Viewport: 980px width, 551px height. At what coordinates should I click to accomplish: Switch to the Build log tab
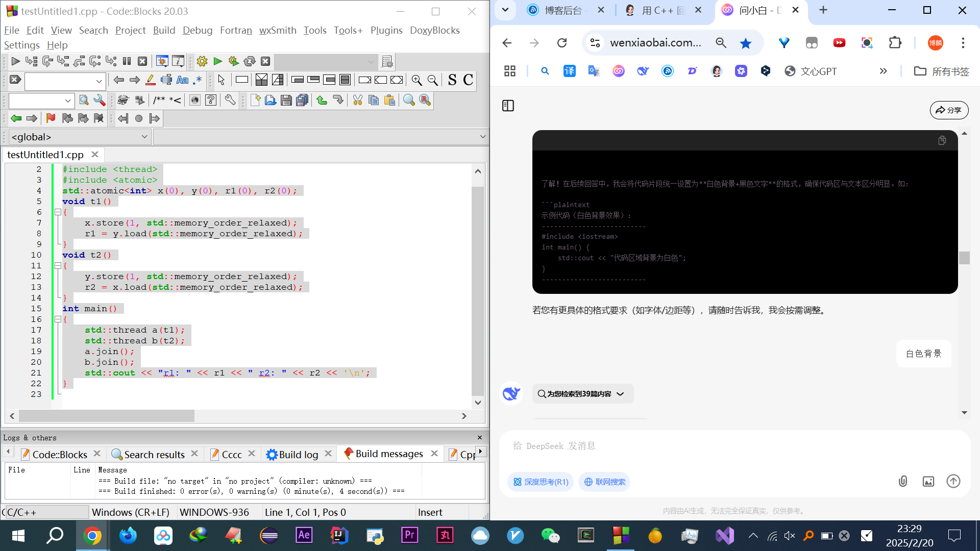[299, 454]
